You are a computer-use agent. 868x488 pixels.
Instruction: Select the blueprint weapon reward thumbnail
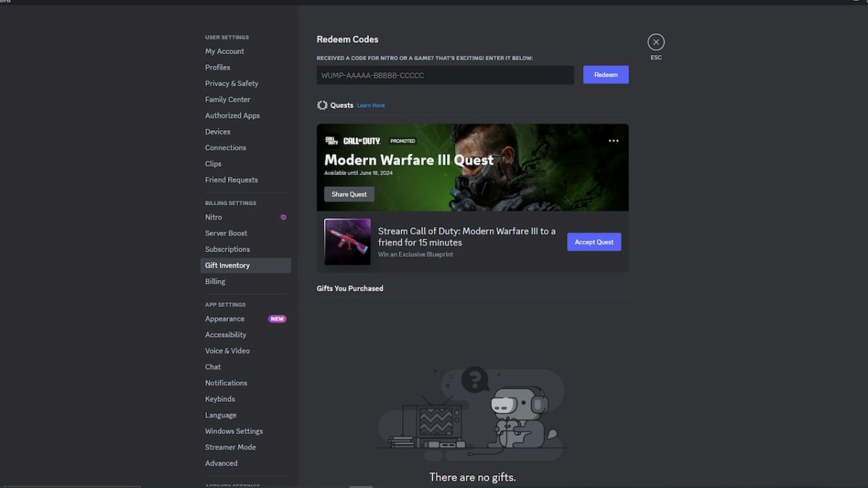pos(347,241)
